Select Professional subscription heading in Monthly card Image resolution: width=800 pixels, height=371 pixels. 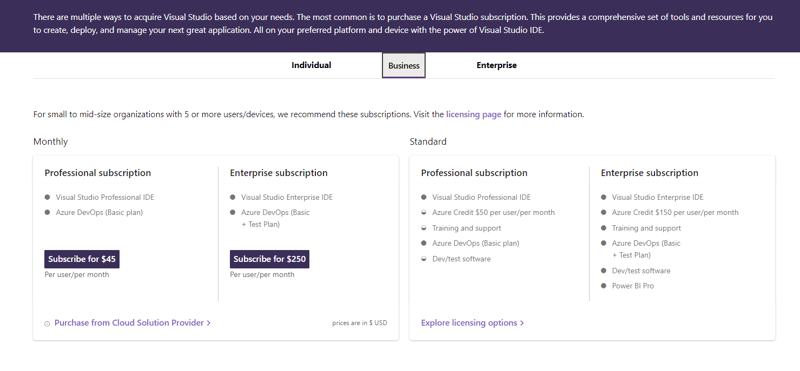[x=98, y=173]
